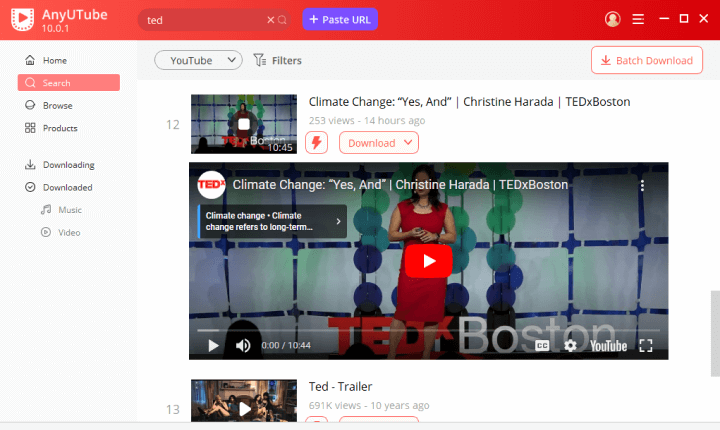Viewport: 720px width, 430px height.
Task: Select Search in the sidebar
Action: click(69, 83)
